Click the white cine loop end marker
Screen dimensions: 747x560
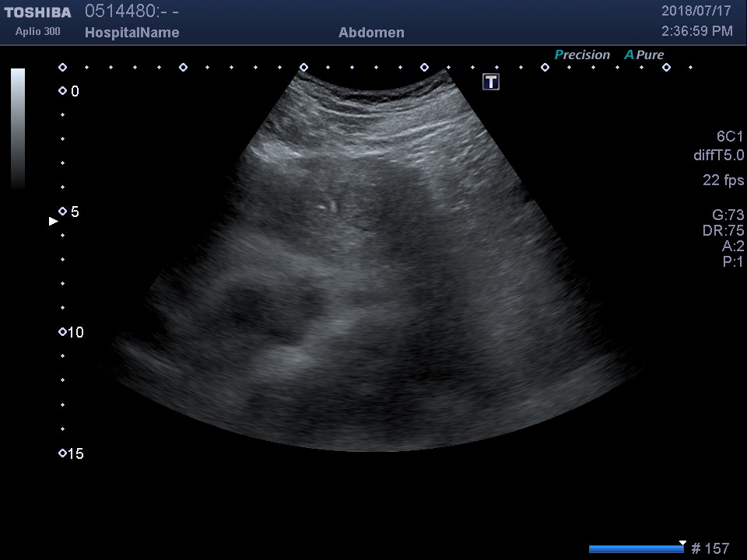click(682, 544)
